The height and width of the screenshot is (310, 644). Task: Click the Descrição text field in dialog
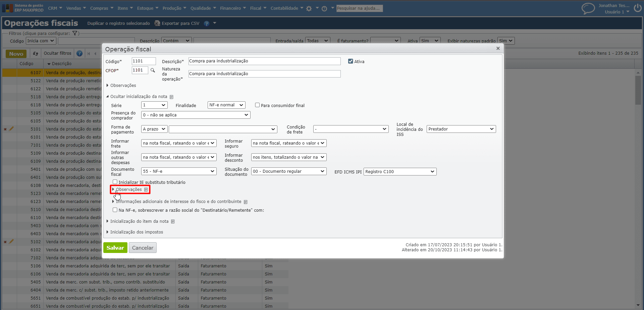(264, 61)
